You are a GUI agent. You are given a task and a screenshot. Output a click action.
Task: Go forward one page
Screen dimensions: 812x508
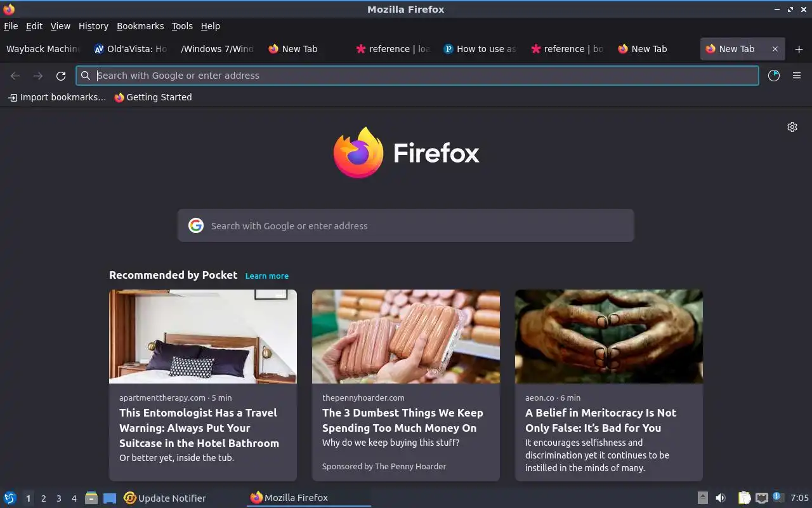[38, 76]
